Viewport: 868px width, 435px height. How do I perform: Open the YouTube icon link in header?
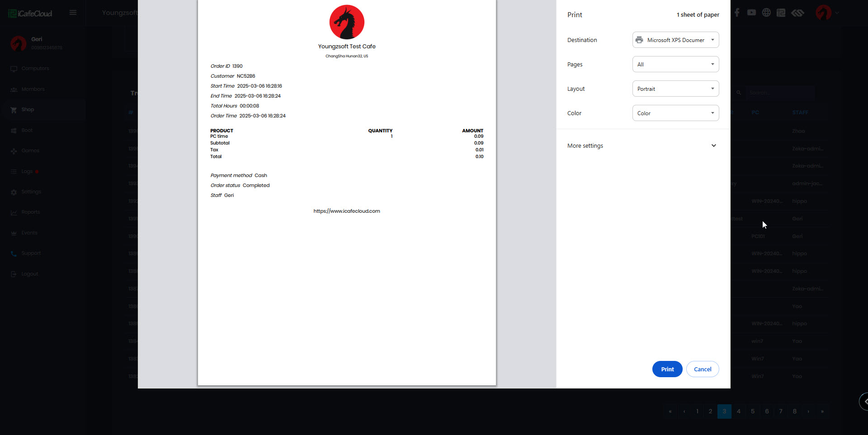(x=751, y=13)
